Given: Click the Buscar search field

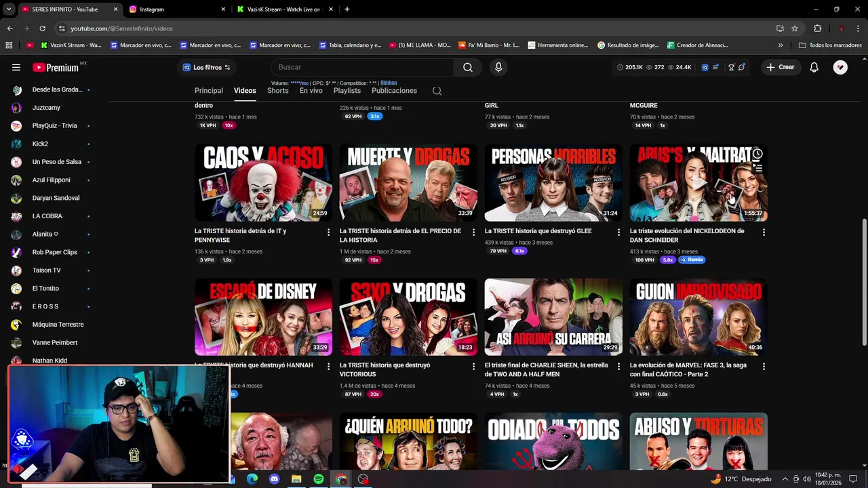Looking at the screenshot, I should pos(363,67).
